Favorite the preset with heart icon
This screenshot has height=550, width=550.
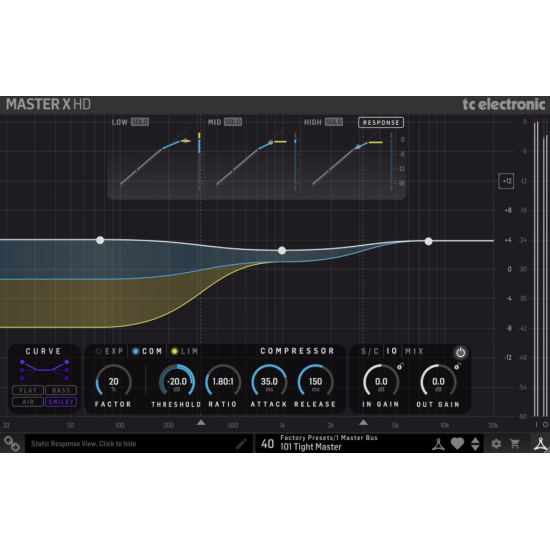[x=457, y=444]
